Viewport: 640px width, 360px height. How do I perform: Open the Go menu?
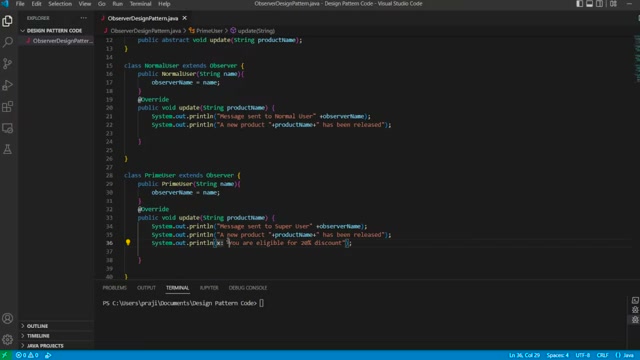click(x=102, y=4)
